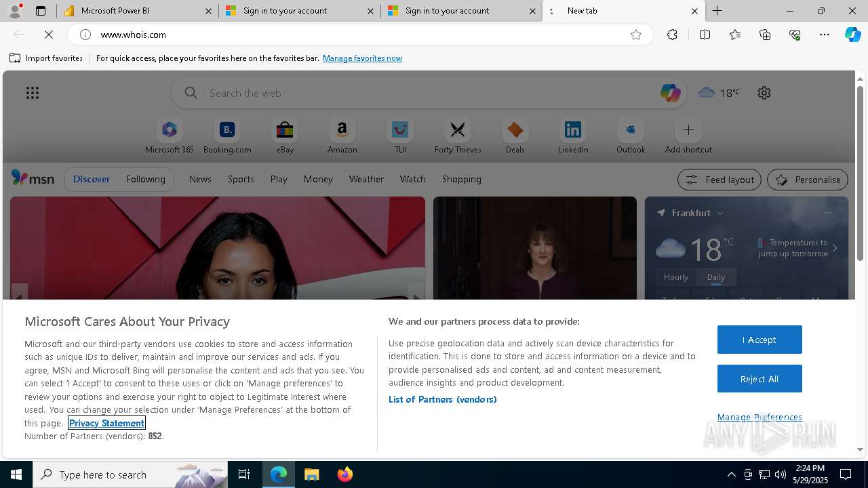Toggle split screen view icon

[x=705, y=35]
